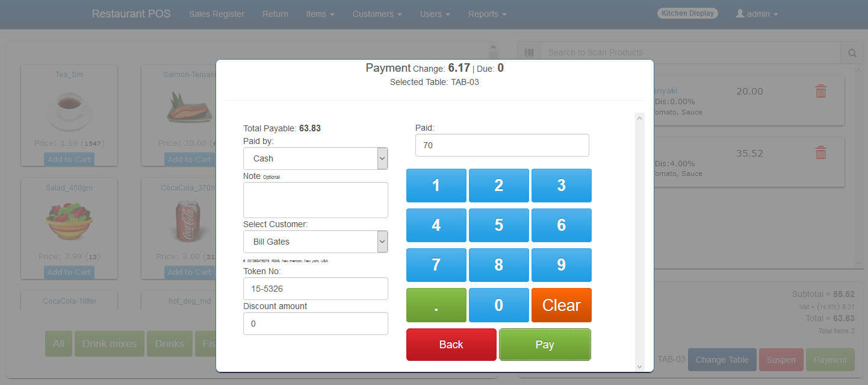Click the red Back button

click(x=451, y=345)
